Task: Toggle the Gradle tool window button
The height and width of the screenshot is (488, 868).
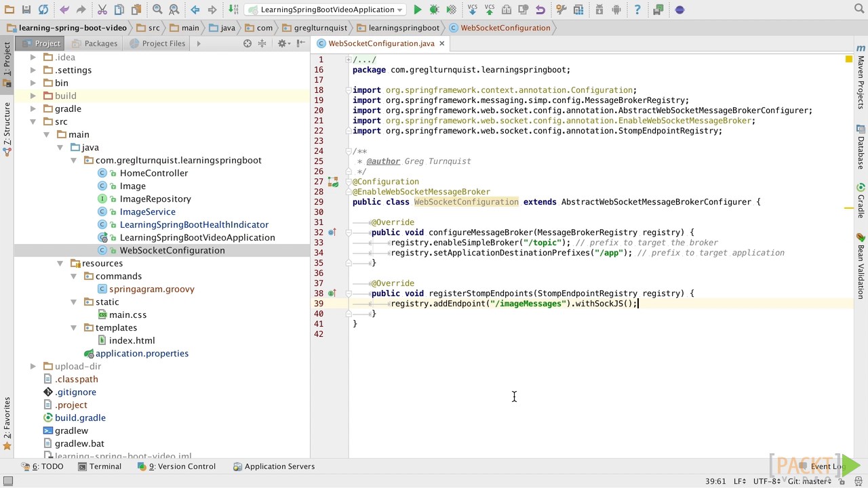Action: (x=861, y=201)
